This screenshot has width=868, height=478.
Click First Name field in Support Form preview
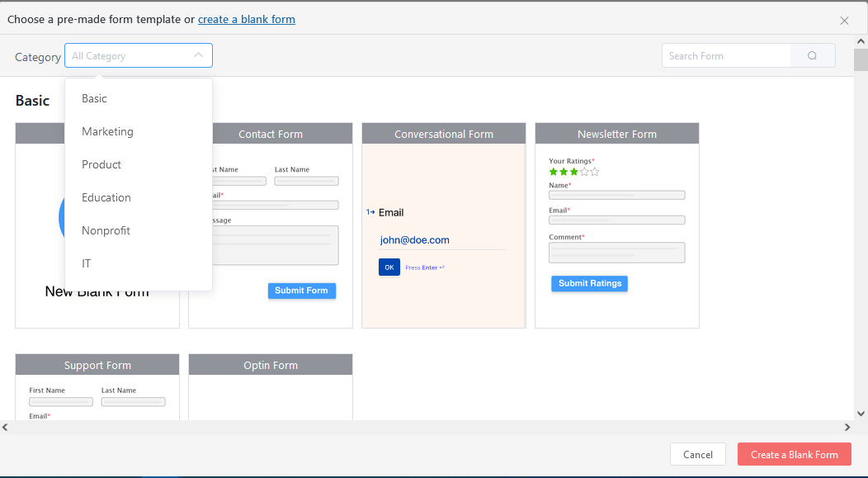click(x=61, y=402)
